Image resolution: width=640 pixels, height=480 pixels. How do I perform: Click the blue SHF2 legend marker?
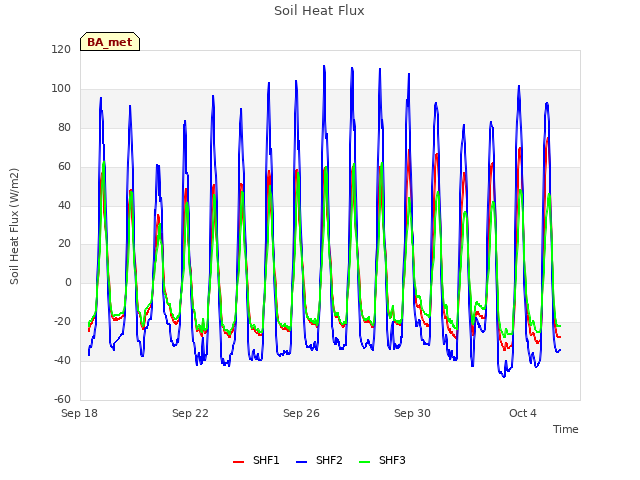[301, 462]
